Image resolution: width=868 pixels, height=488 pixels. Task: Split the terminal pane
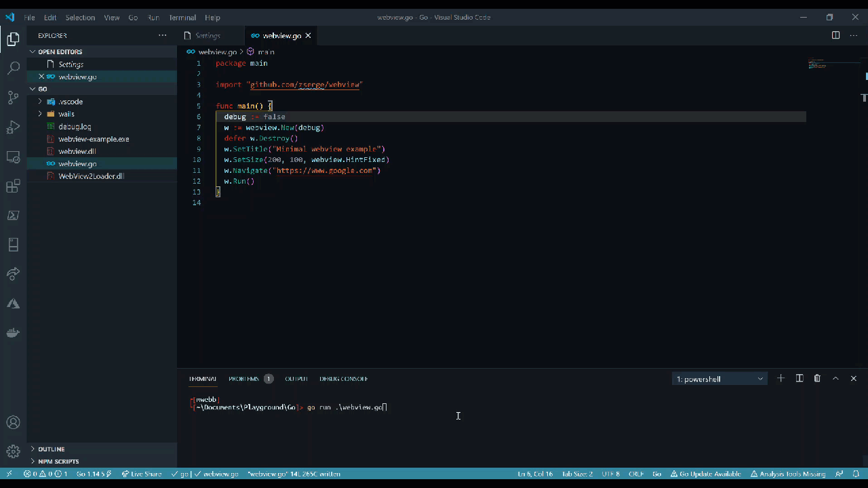[800, 378]
